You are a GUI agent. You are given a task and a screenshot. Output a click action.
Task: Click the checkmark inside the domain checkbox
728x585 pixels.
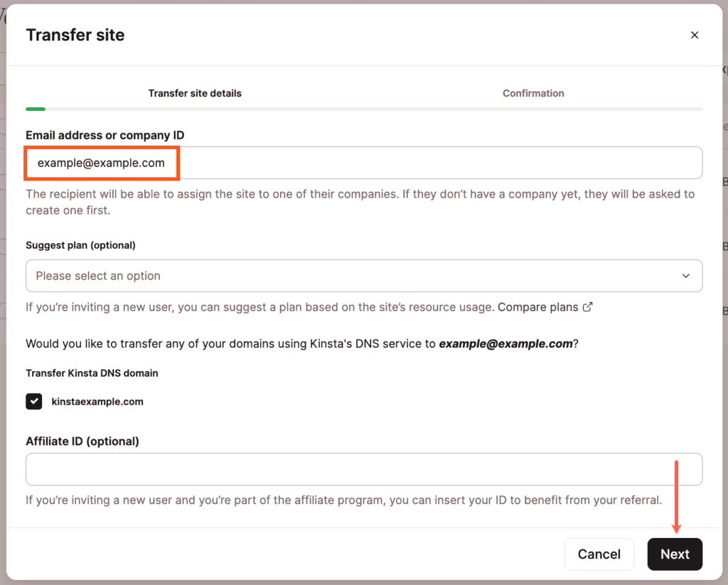(33, 401)
